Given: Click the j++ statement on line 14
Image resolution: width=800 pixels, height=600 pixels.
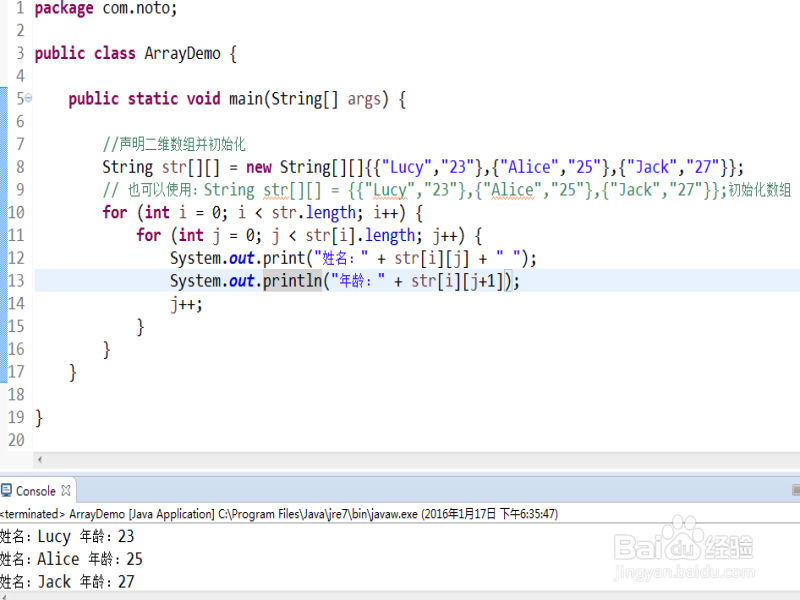Looking at the screenshot, I should pos(185,304).
